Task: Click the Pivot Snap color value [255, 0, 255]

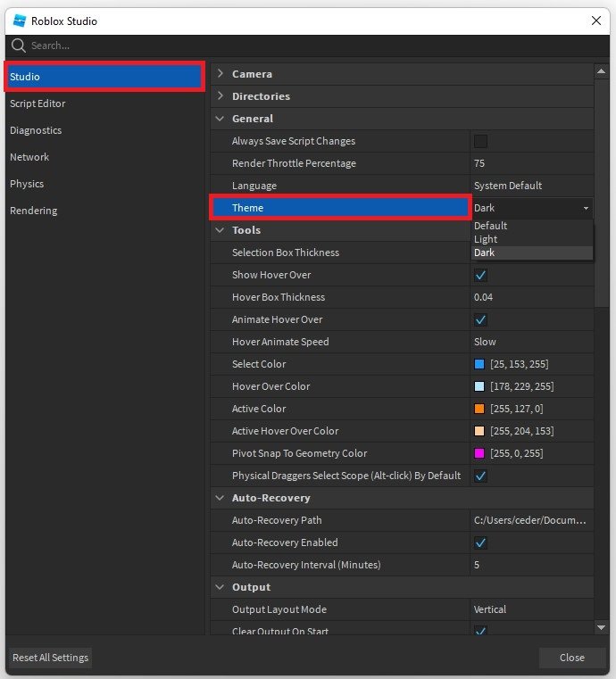Action: 517,453
